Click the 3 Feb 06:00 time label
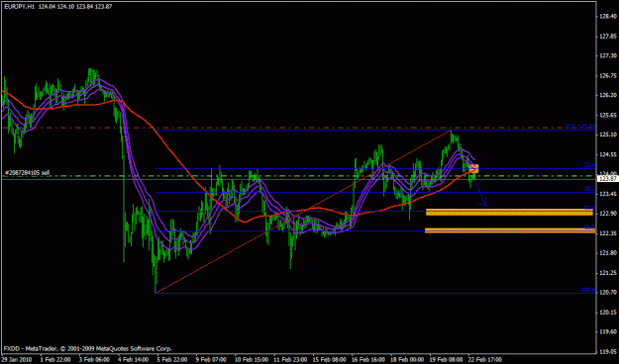Image resolution: width=619 pixels, height=364 pixels. (x=94, y=360)
